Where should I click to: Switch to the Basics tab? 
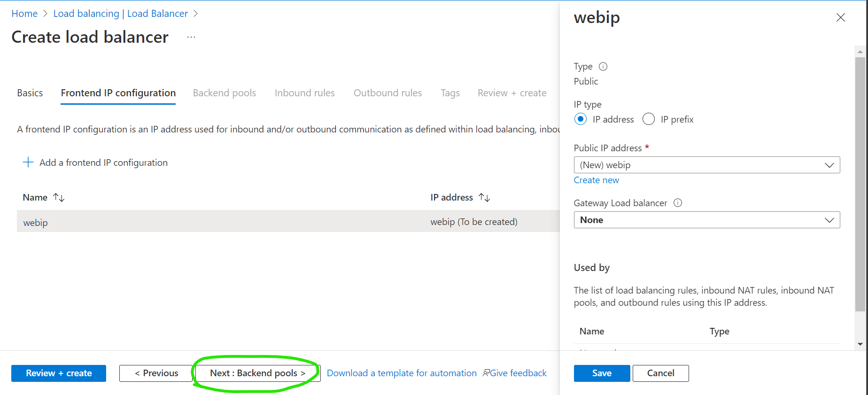click(30, 93)
